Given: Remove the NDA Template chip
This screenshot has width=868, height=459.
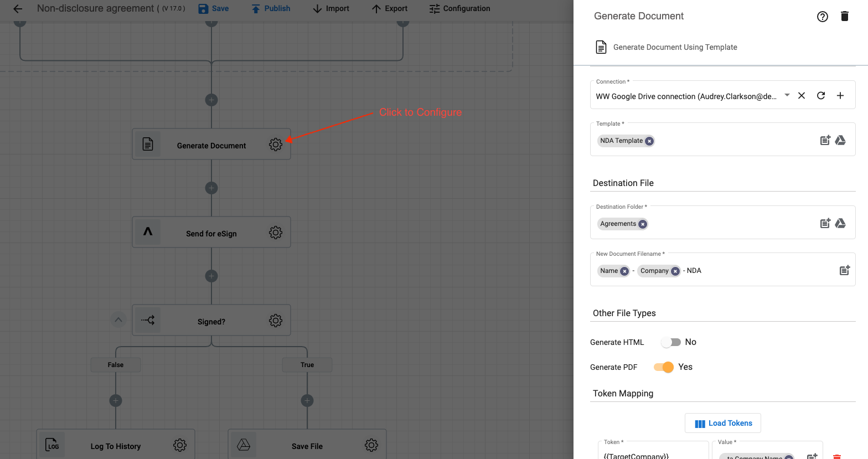Looking at the screenshot, I should click(649, 141).
